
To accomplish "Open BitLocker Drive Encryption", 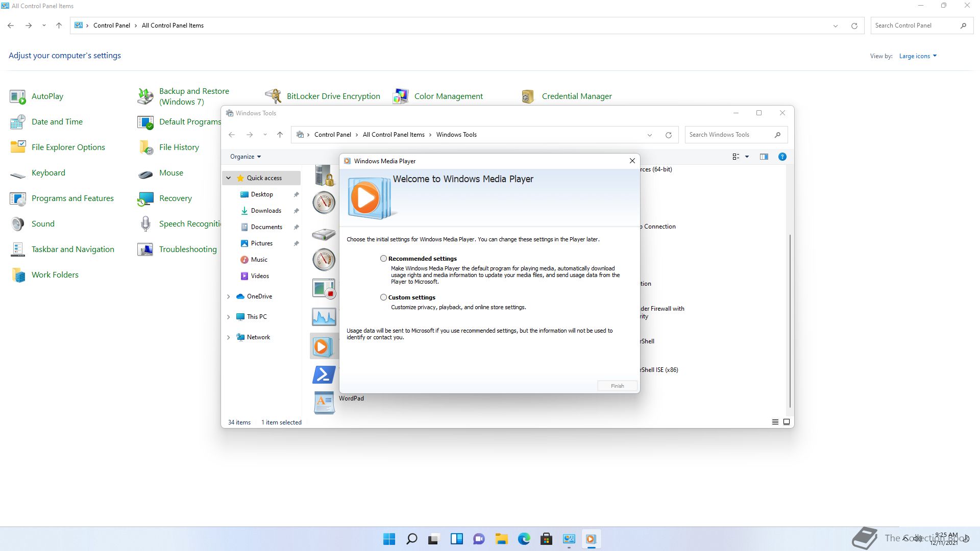I will coord(323,96).
